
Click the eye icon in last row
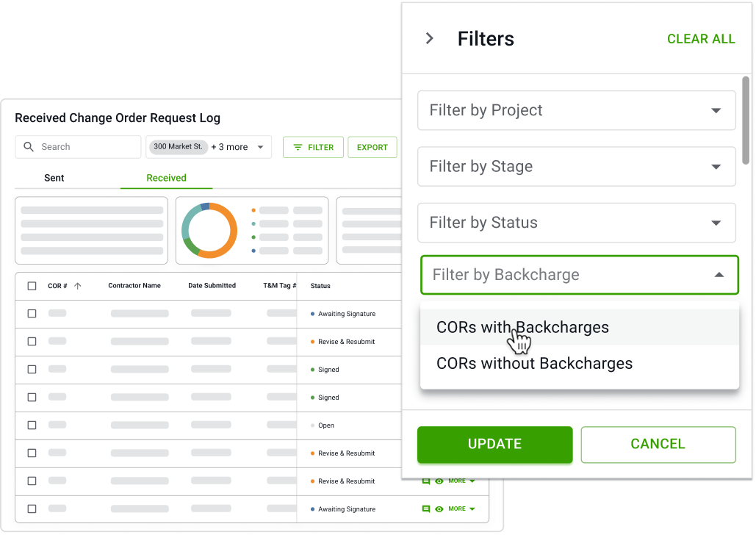(439, 509)
